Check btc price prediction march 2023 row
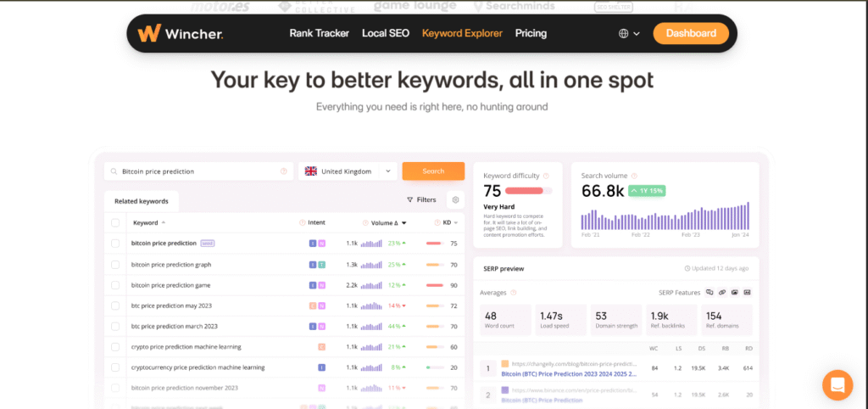The width and height of the screenshot is (868, 409). click(115, 327)
